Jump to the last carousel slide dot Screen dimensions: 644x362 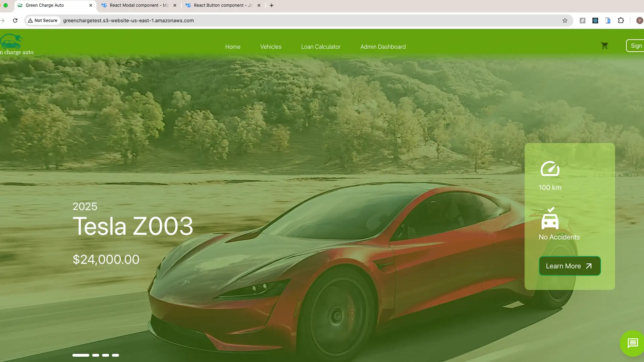pyautogui.click(x=115, y=355)
